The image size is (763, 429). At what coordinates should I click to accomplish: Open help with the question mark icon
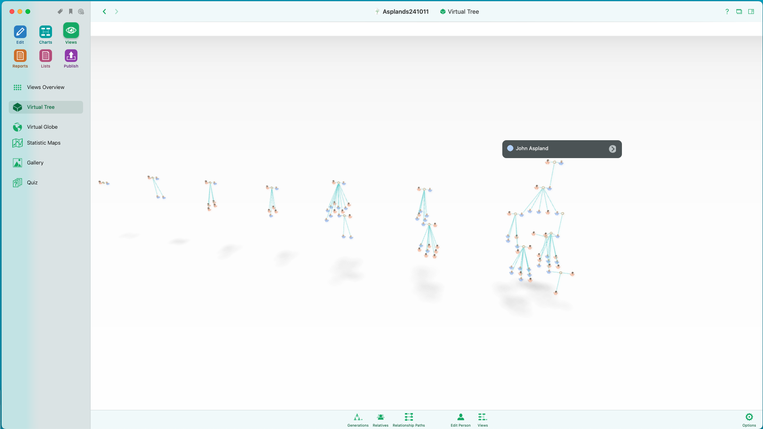click(727, 11)
